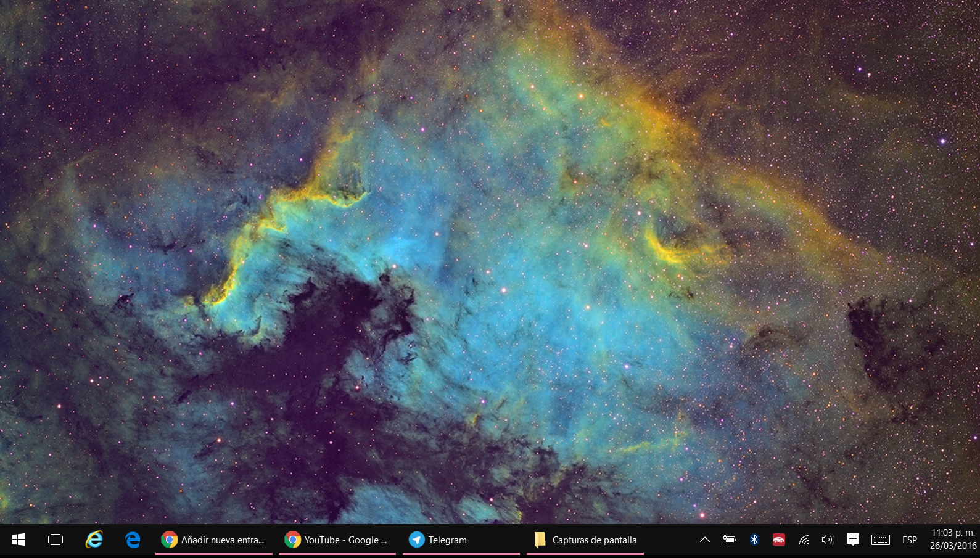
Task: Open the volume control speaker icon
Action: pyautogui.click(x=828, y=540)
